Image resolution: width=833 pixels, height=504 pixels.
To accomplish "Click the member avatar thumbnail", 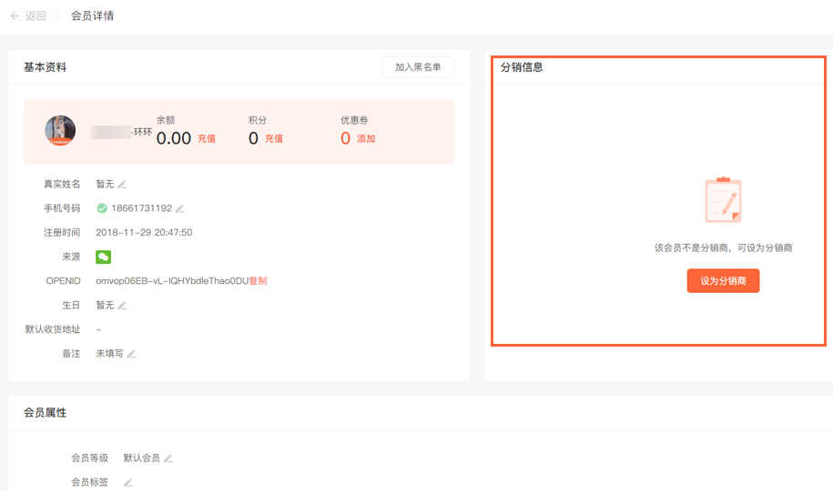I will (x=60, y=131).
